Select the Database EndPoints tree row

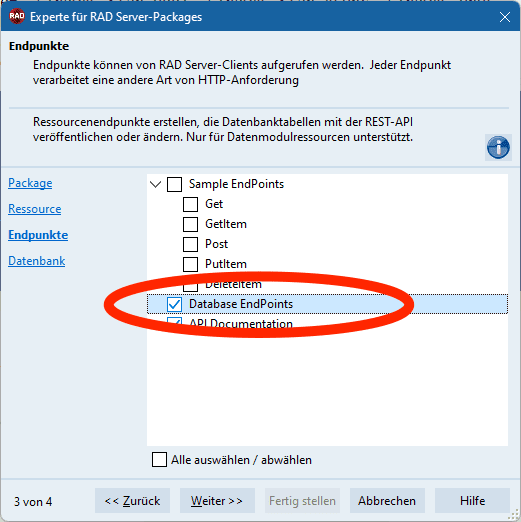(327, 304)
